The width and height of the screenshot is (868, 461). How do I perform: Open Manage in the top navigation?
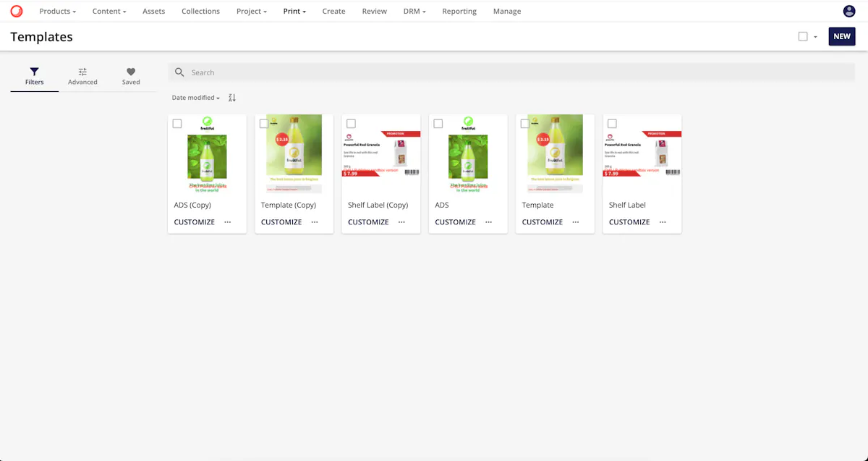[x=507, y=12]
